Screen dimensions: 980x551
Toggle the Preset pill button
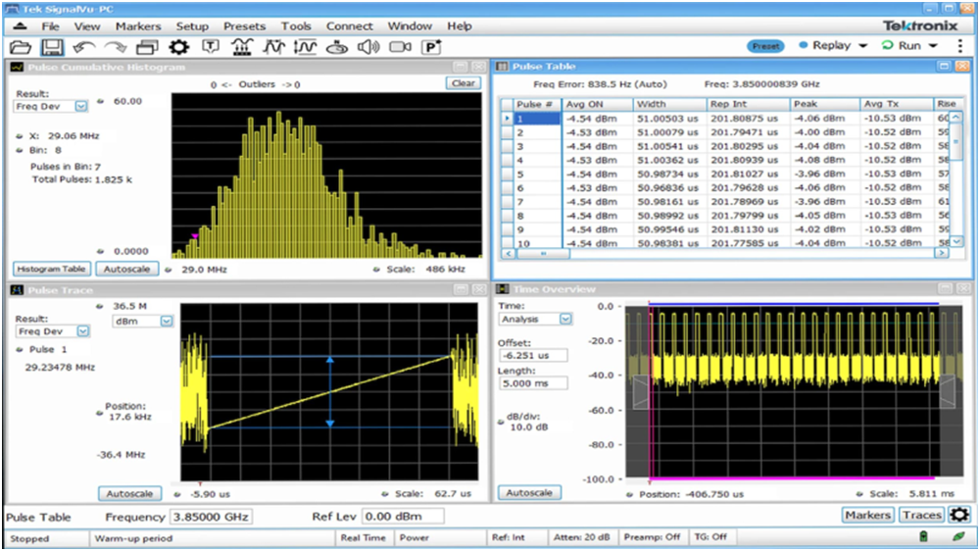[x=765, y=46]
